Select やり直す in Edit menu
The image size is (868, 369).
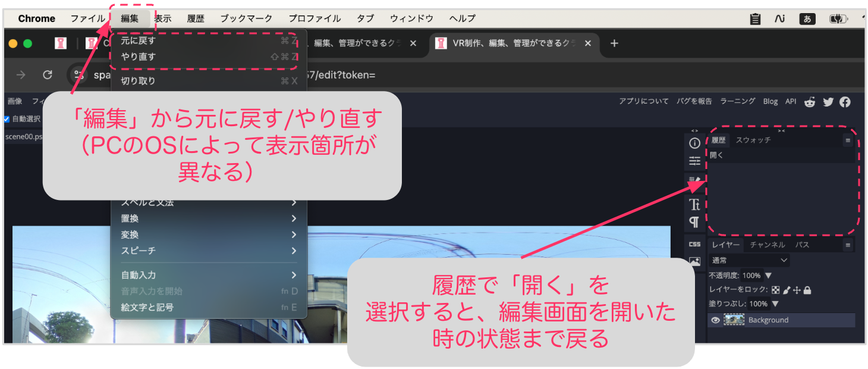(x=209, y=57)
